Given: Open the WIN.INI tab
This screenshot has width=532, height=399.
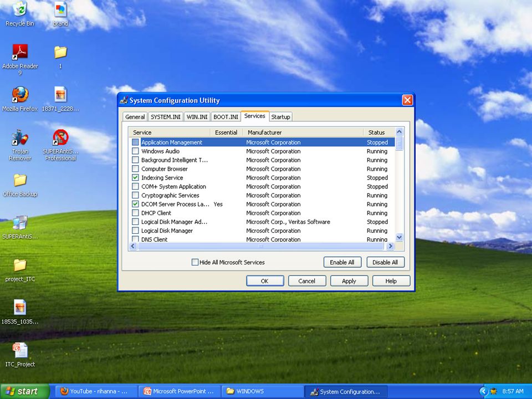Looking at the screenshot, I should [x=197, y=117].
